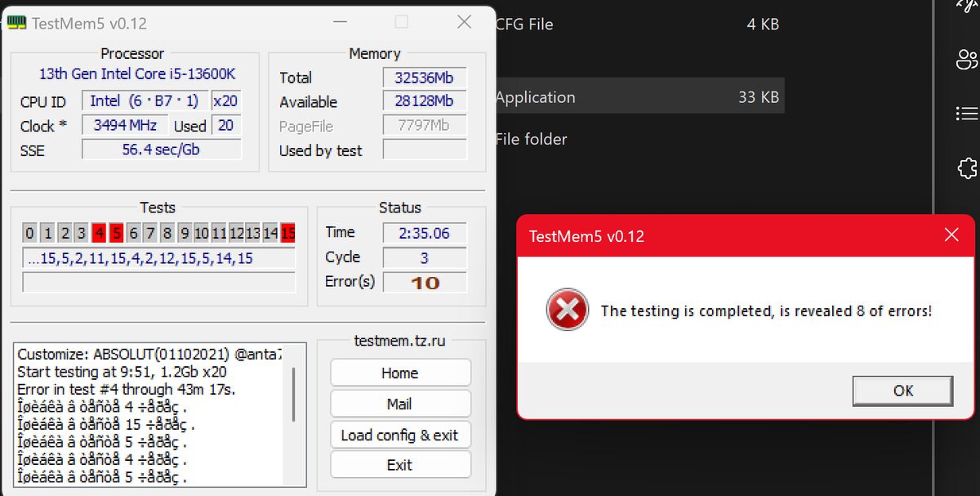This screenshot has height=496, width=980.
Task: Select test box number 14
Action: coord(270,233)
